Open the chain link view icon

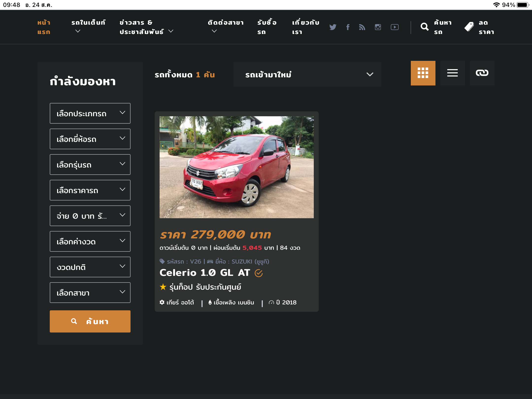tap(482, 73)
